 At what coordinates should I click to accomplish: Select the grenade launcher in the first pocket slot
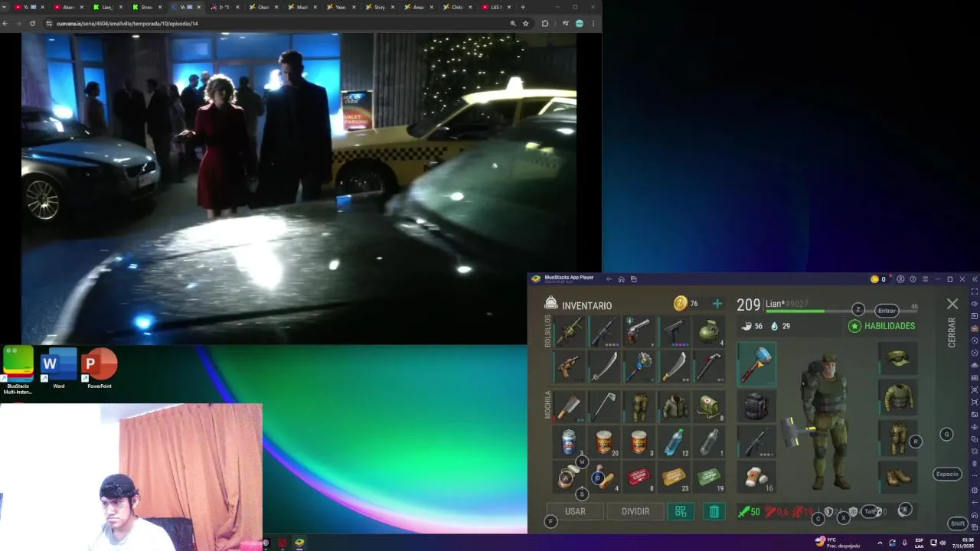[x=569, y=332]
